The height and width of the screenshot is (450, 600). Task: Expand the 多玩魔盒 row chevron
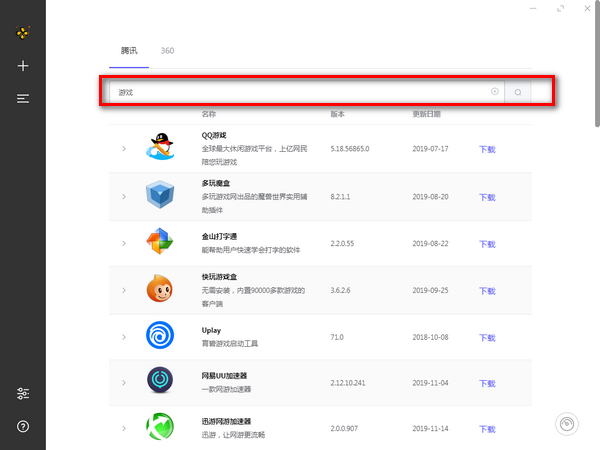pyautogui.click(x=124, y=196)
